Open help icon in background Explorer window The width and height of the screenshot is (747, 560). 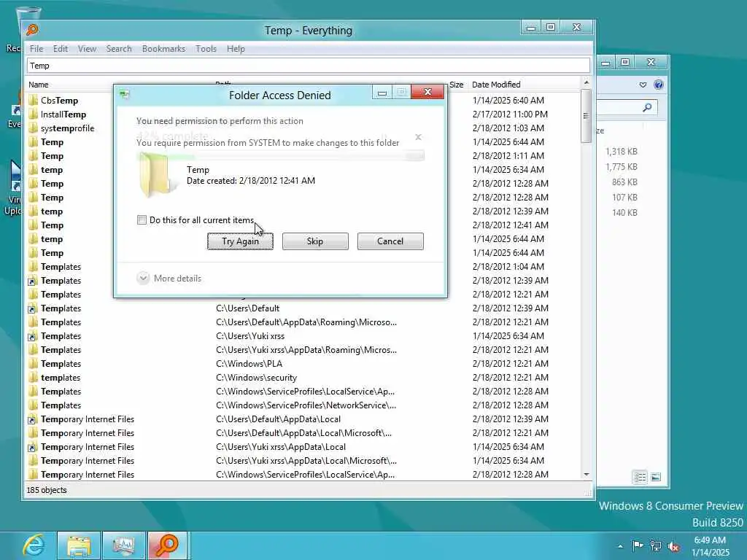(x=659, y=85)
